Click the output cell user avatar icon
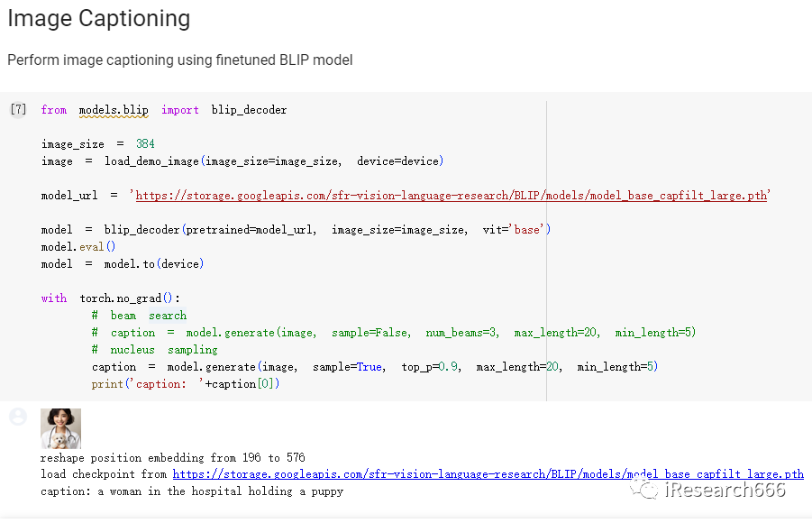812x523 pixels. (x=18, y=417)
